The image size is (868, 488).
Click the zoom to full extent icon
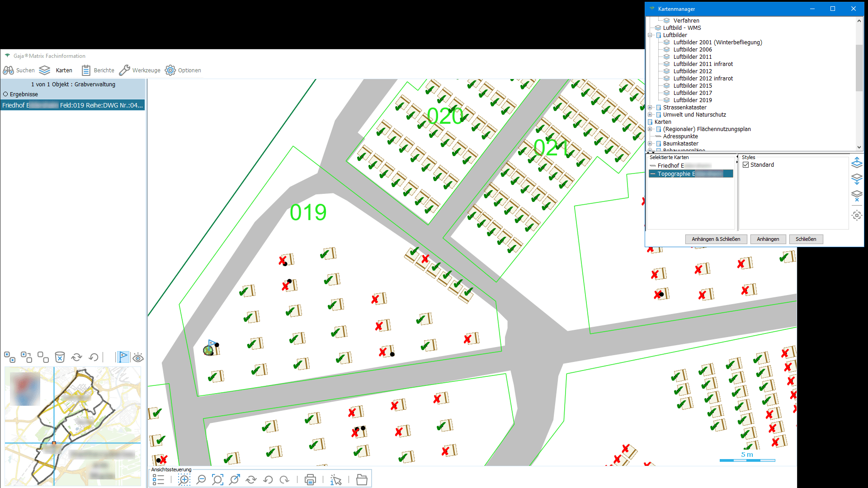tap(217, 480)
